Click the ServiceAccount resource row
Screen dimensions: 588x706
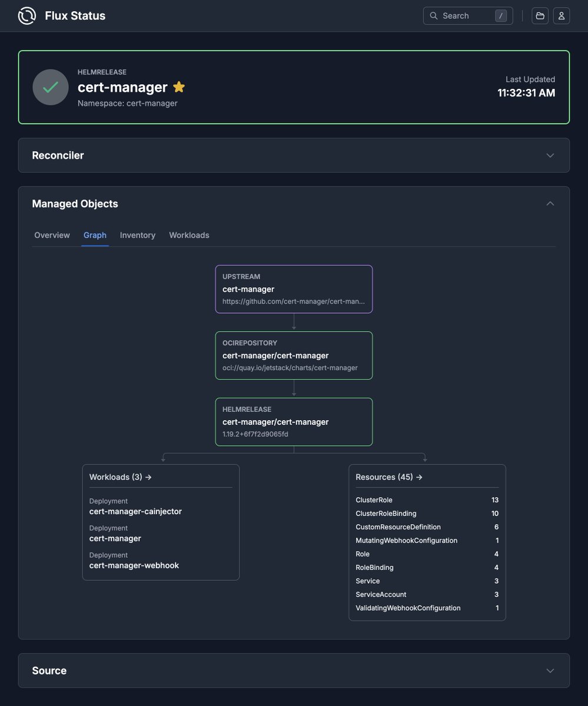(x=427, y=595)
